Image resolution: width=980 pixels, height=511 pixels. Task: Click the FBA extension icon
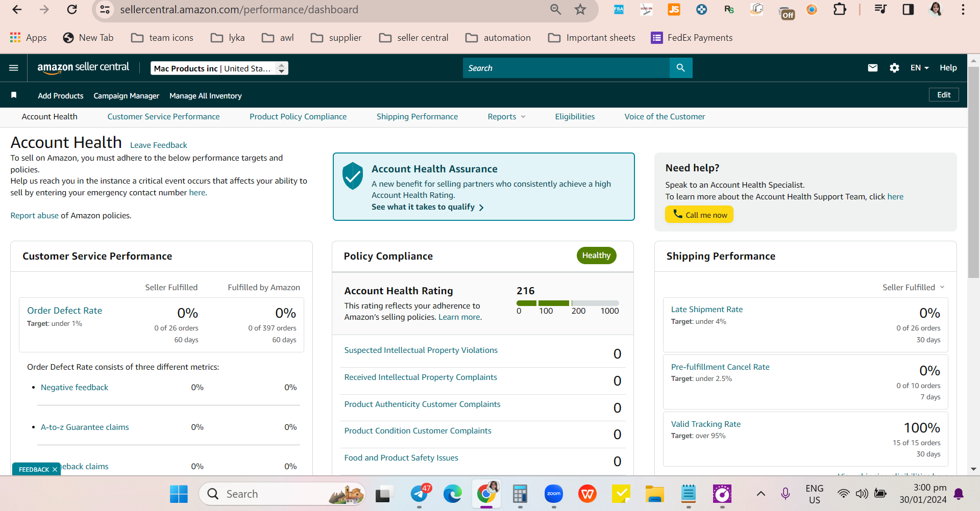619,10
